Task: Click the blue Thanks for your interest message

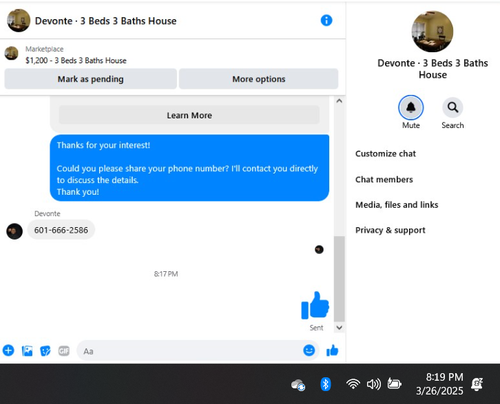Action: pyautogui.click(x=189, y=168)
